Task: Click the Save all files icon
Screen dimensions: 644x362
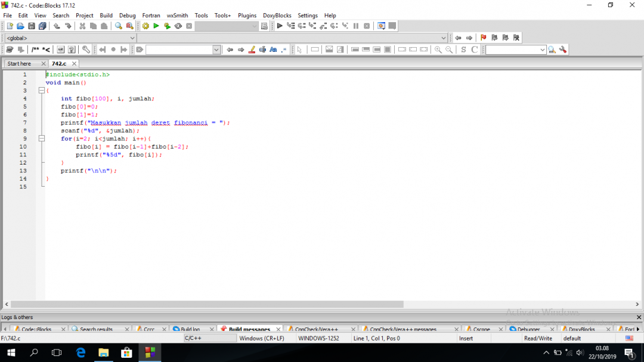Action: [42, 26]
